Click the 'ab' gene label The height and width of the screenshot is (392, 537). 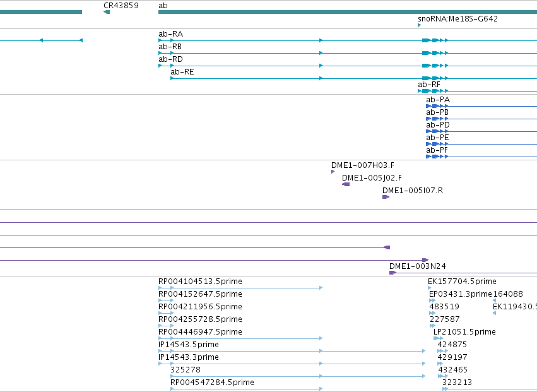pos(163,6)
